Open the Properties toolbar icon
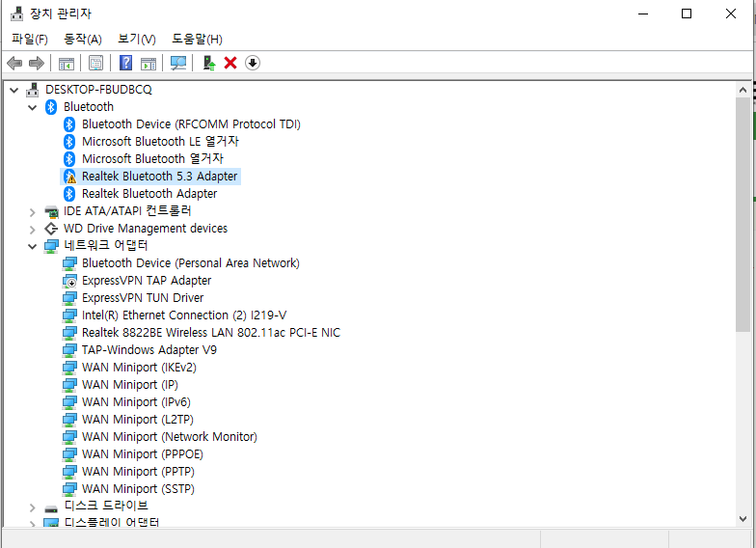 96,63
